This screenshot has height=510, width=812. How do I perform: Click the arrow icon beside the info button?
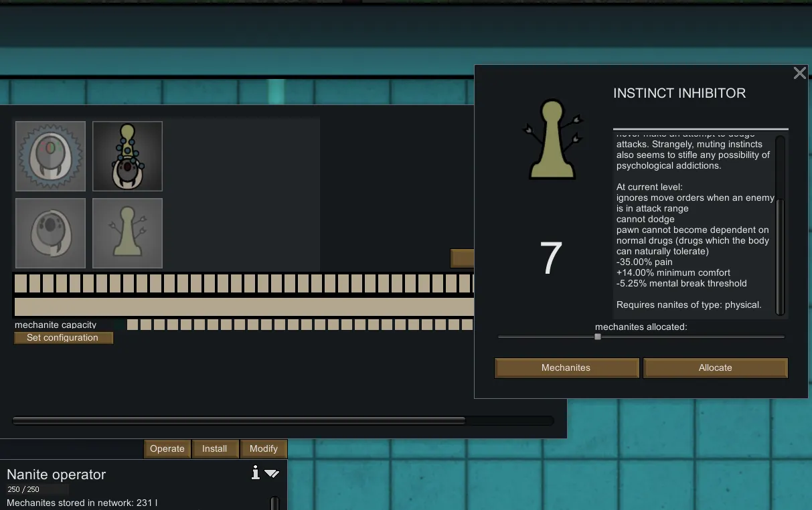[271, 473]
